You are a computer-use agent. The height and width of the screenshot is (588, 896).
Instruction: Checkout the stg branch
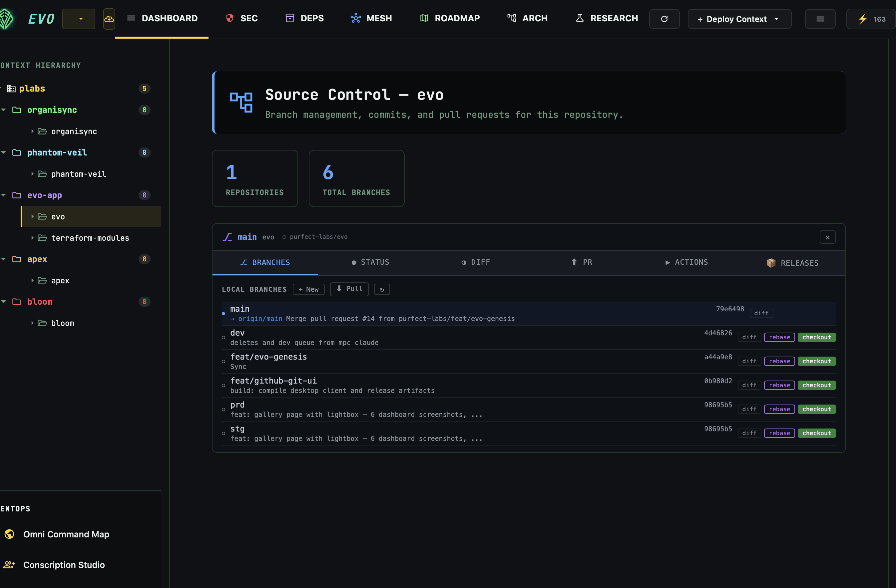point(817,433)
